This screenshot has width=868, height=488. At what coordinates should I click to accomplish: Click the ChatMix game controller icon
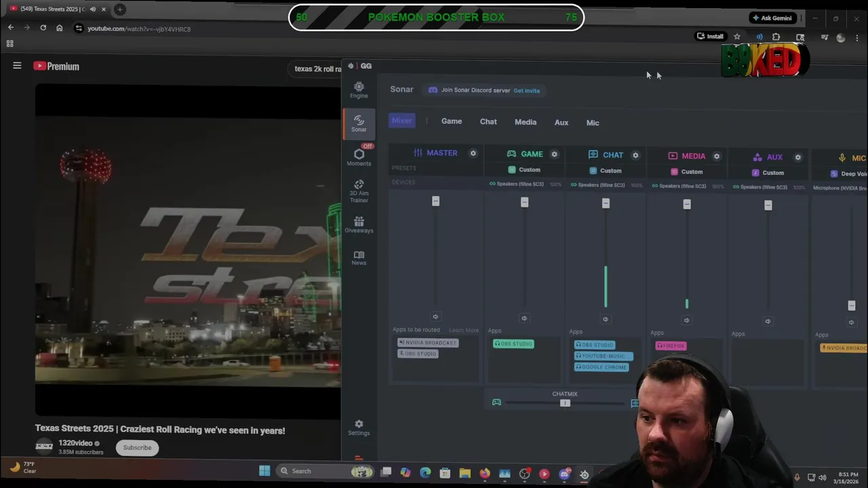496,403
